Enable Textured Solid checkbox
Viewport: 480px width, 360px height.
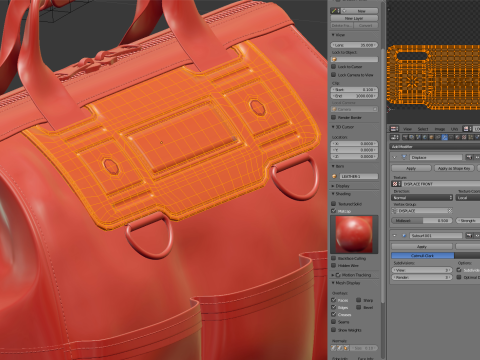click(x=333, y=204)
